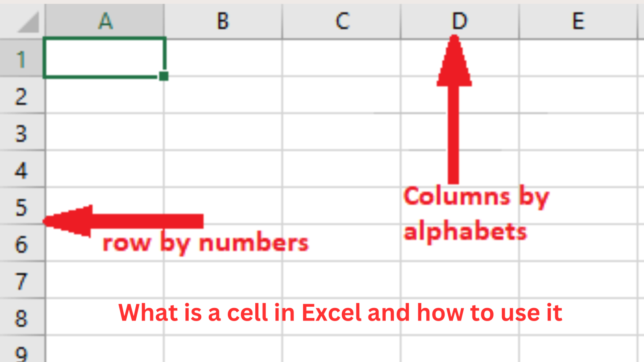Click the row 4 header number
Viewport: 644px width, 362px height.
21,170
